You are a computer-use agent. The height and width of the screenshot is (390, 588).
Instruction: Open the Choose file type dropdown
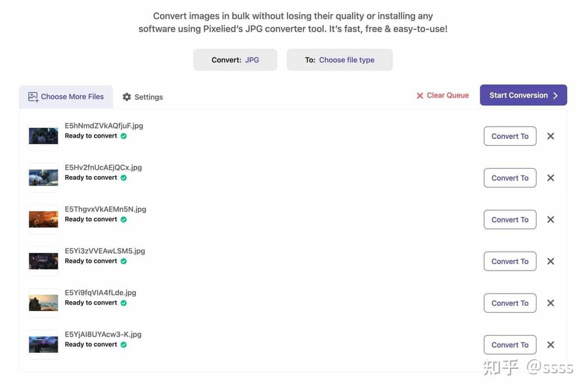[x=339, y=60]
